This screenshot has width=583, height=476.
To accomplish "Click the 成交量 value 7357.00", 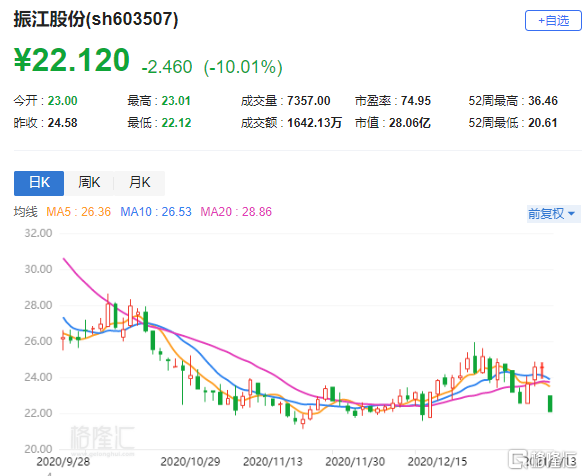I will tap(309, 101).
